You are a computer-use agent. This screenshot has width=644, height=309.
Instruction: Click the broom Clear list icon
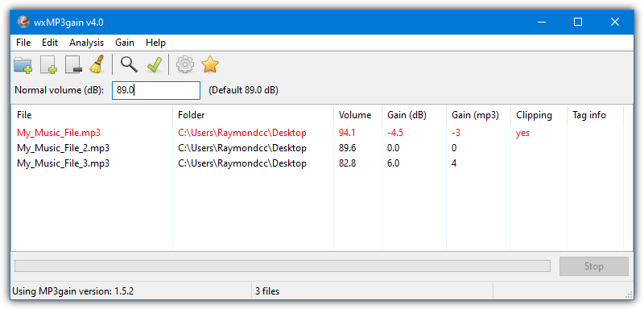click(97, 64)
